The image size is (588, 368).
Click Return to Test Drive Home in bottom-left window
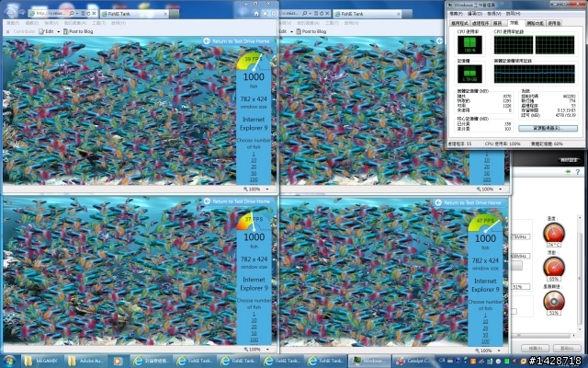237,201
